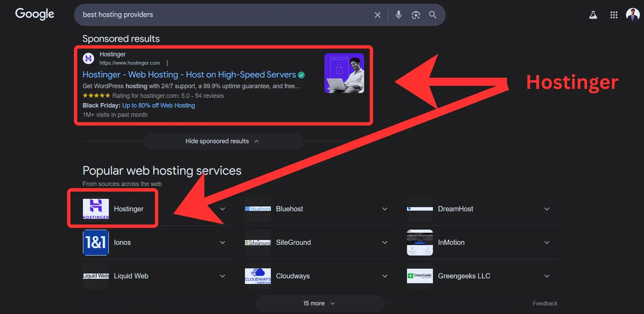Click 'From sources across the web' text
The height and width of the screenshot is (314, 644).
(x=122, y=184)
